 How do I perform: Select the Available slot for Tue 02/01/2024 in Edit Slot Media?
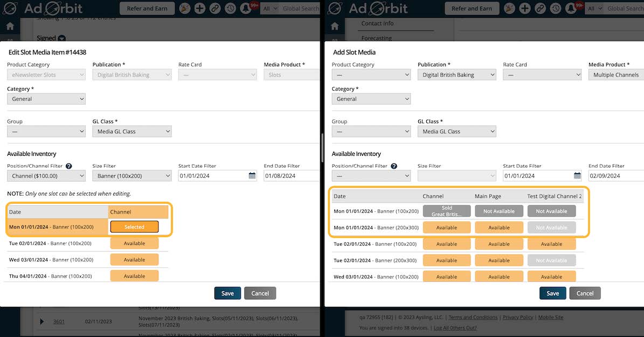coord(134,243)
